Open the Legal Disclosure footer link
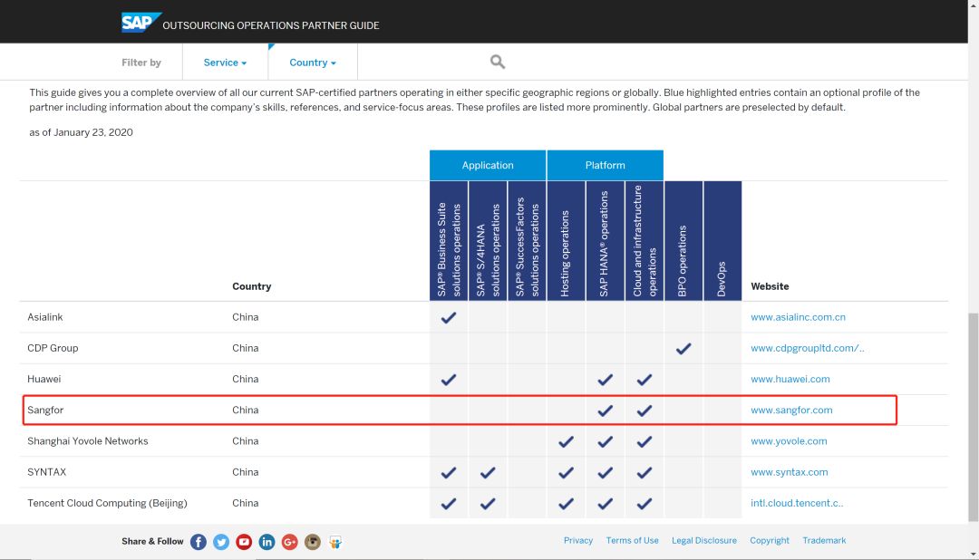 tap(703, 541)
